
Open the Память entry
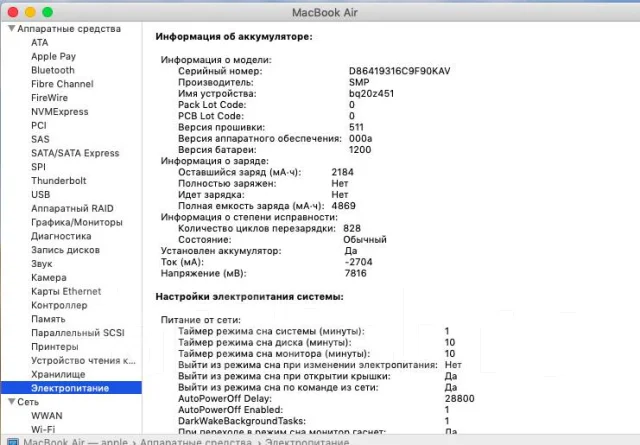point(48,319)
